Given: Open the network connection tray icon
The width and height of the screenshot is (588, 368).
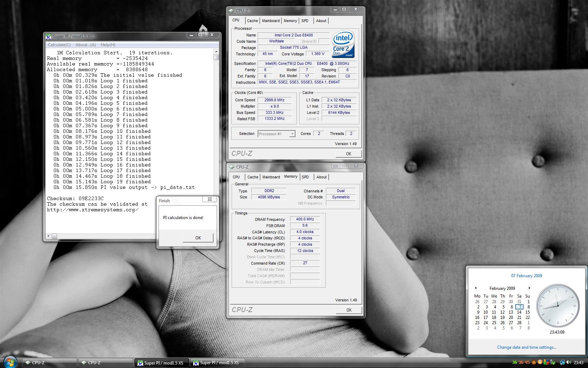Looking at the screenshot, I should [562, 362].
